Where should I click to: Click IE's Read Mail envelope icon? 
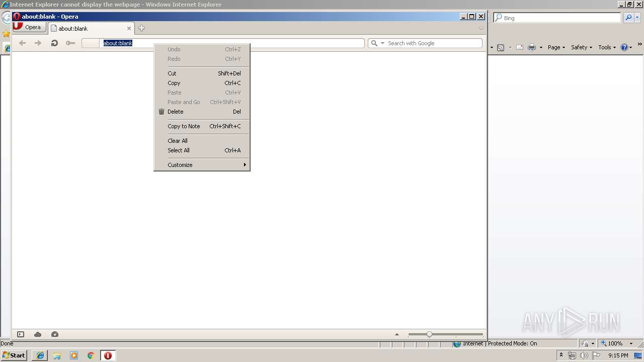[x=520, y=47]
